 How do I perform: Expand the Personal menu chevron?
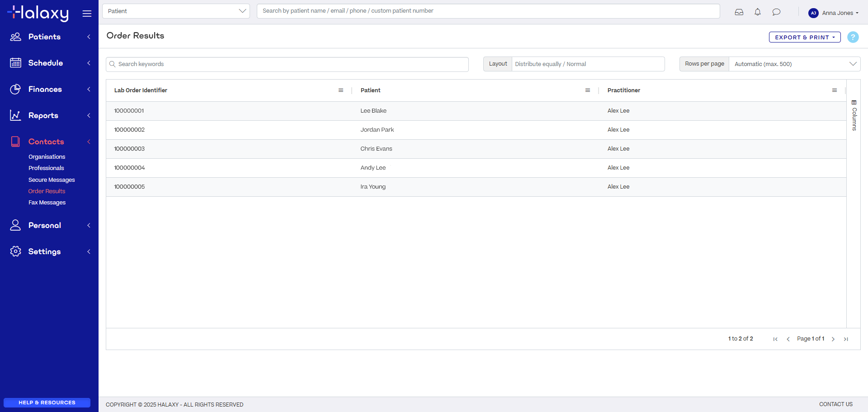click(89, 225)
